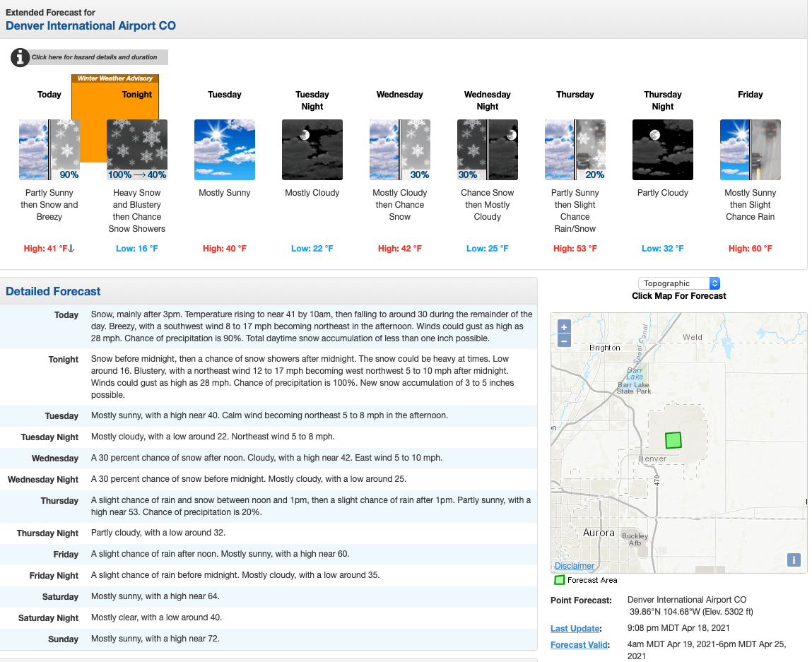
Task: Select the Tuesday mostly sunny forecast icon
Action: tap(225, 150)
